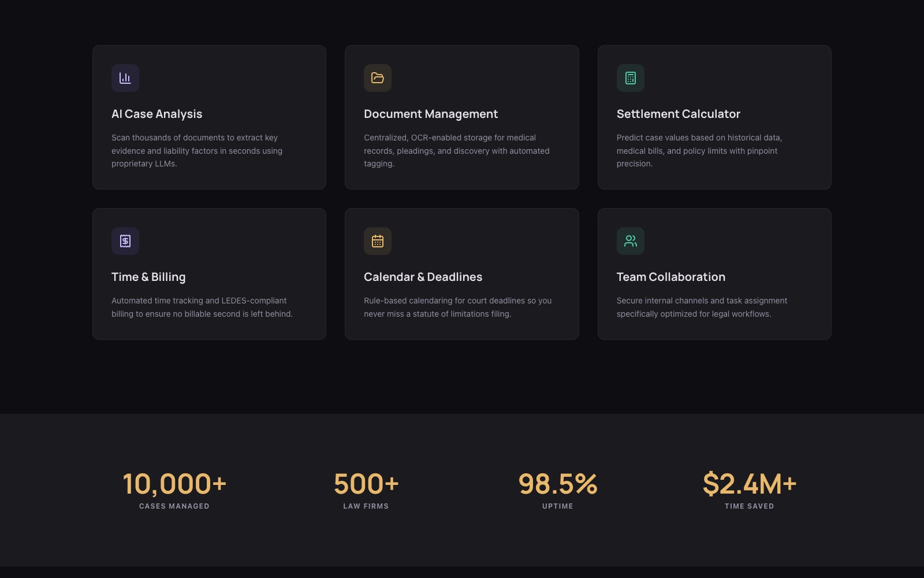Select the Time & Billing heading
The width and height of the screenshot is (924, 578).
click(148, 277)
